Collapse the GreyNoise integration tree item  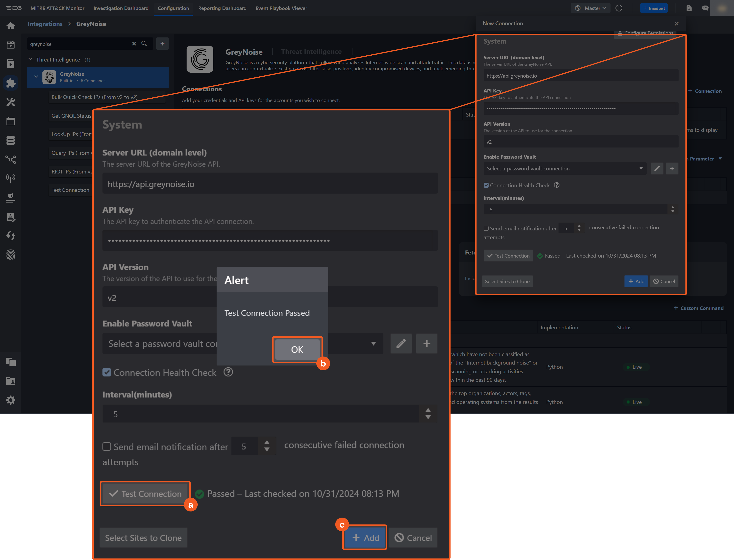coord(37,76)
